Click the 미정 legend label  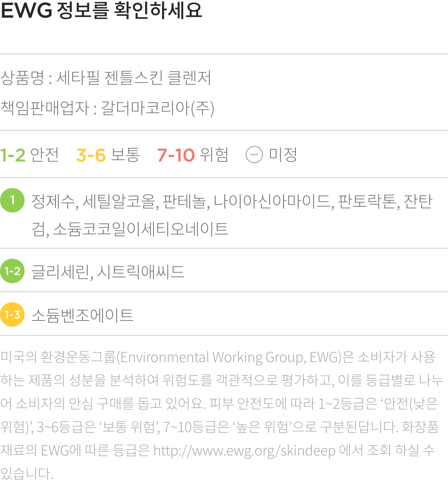[x=283, y=155]
